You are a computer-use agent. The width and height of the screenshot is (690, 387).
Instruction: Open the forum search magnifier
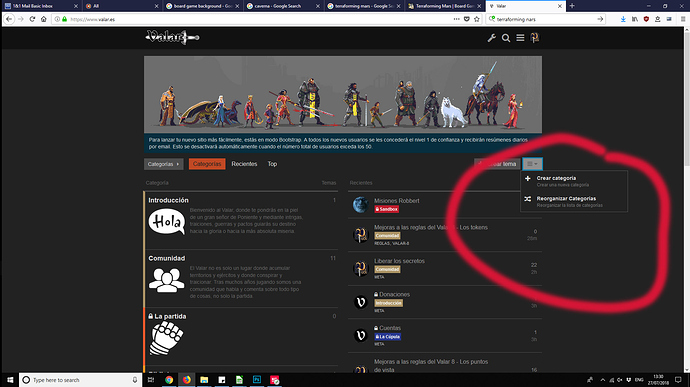point(506,38)
